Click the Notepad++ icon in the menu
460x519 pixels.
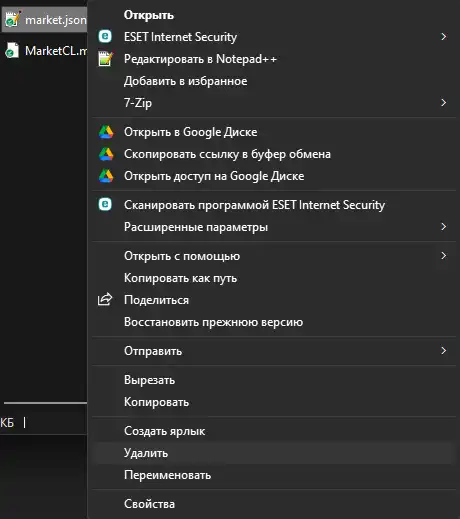tap(106, 59)
